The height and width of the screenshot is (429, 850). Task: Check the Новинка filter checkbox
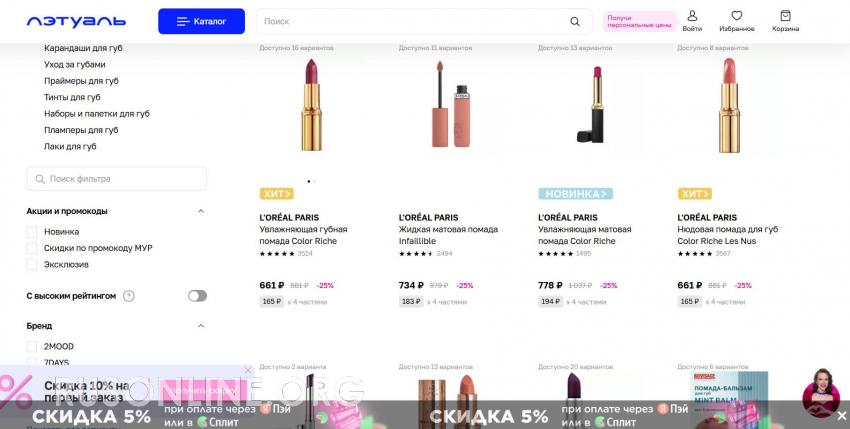click(32, 232)
